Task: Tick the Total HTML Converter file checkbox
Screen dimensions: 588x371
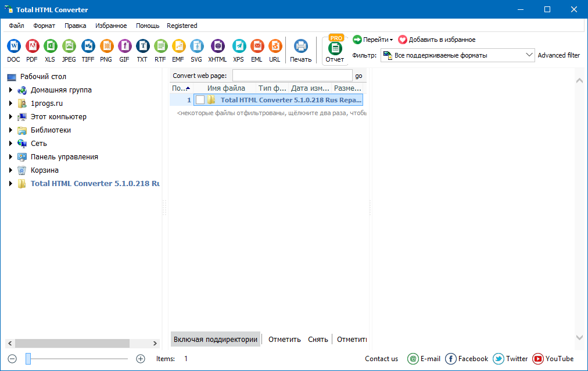Action: (200, 100)
